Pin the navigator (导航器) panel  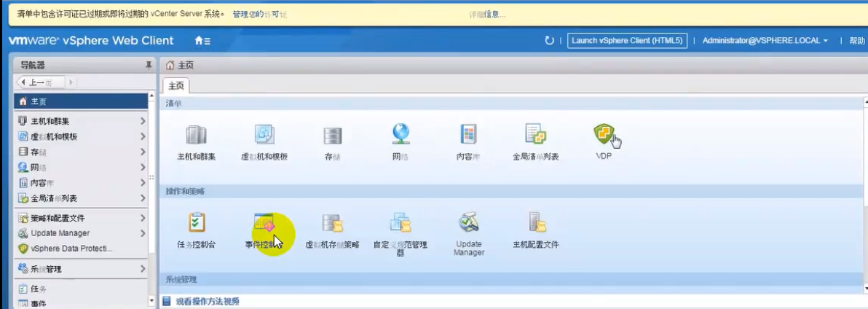click(x=149, y=66)
